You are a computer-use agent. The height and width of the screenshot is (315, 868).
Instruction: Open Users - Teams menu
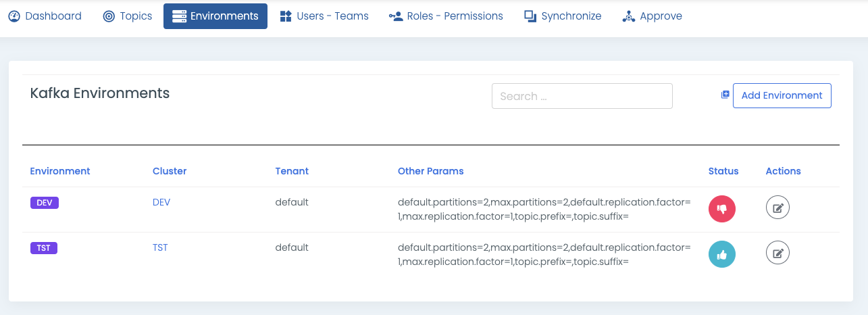(324, 16)
